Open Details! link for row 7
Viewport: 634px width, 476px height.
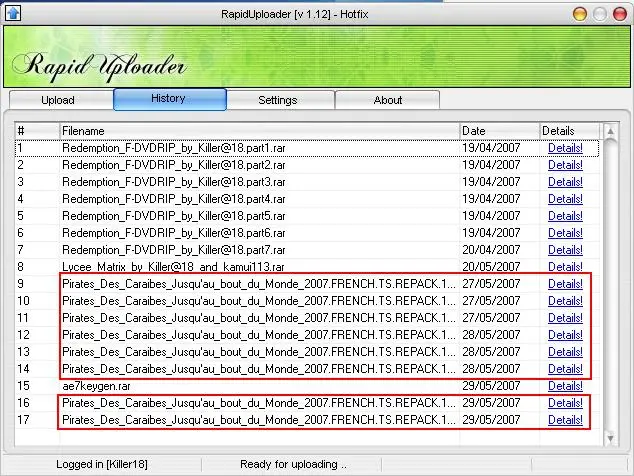click(565, 250)
